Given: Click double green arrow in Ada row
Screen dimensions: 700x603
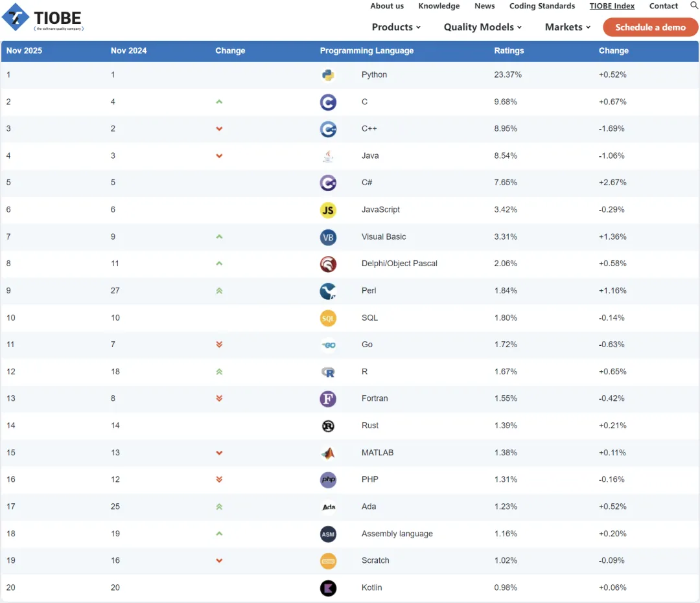Looking at the screenshot, I should tap(219, 506).
